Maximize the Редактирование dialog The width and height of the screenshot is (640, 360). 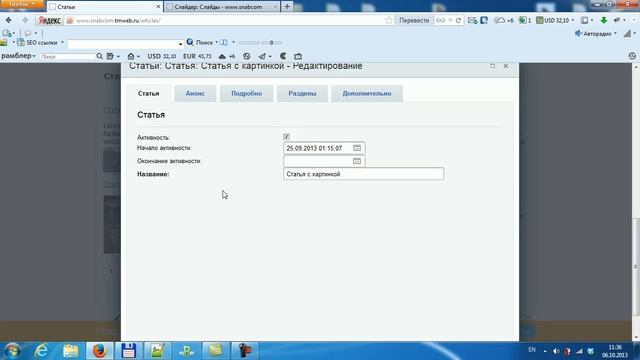(493, 66)
